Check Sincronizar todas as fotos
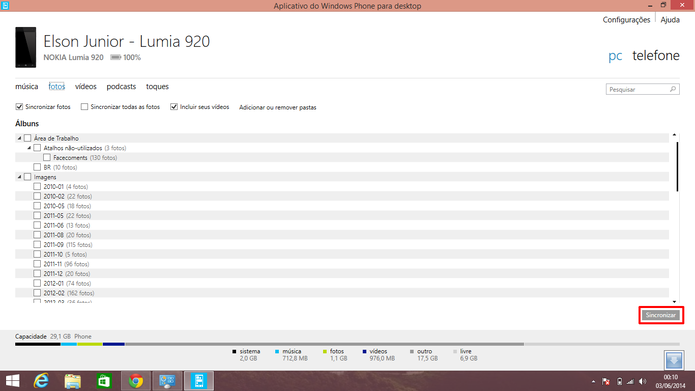Image resolution: width=695 pixels, height=391 pixels. click(84, 107)
